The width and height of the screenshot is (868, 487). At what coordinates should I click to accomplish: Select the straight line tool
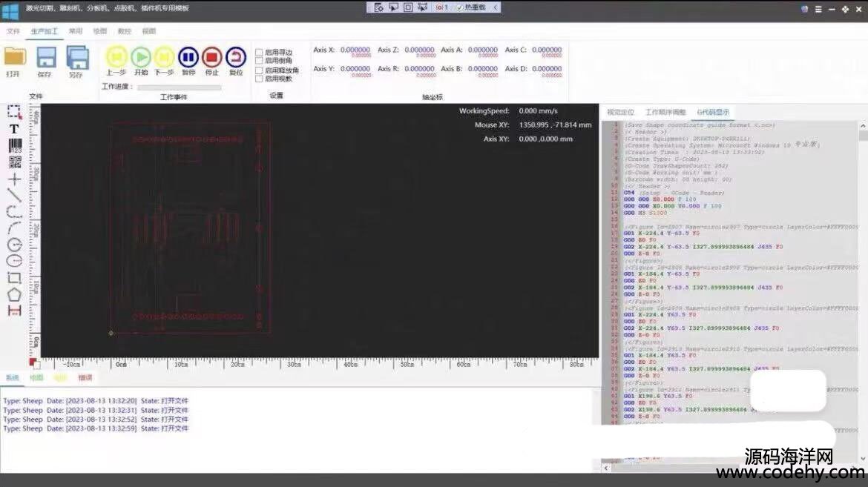tap(14, 196)
